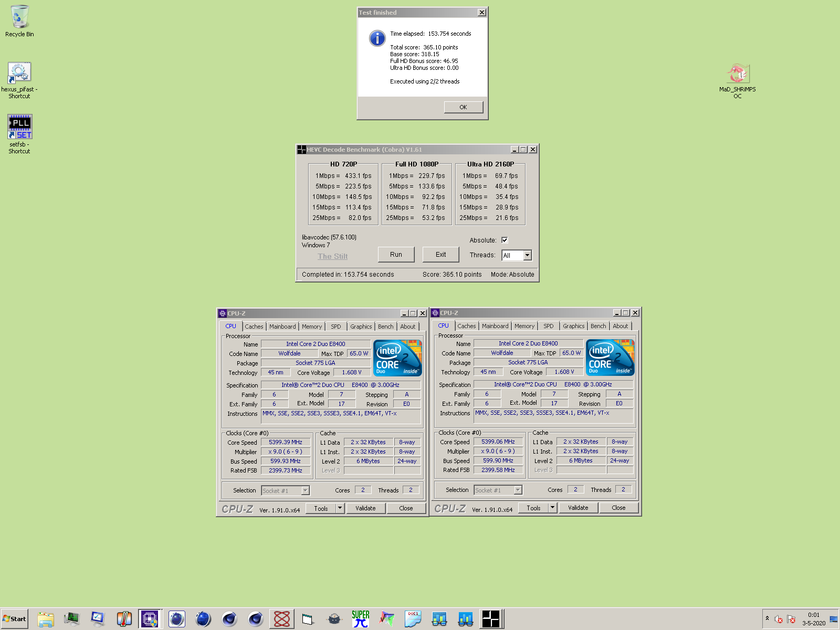Click the 229.7 fps Full HD result
The image size is (840, 630).
pos(432,176)
